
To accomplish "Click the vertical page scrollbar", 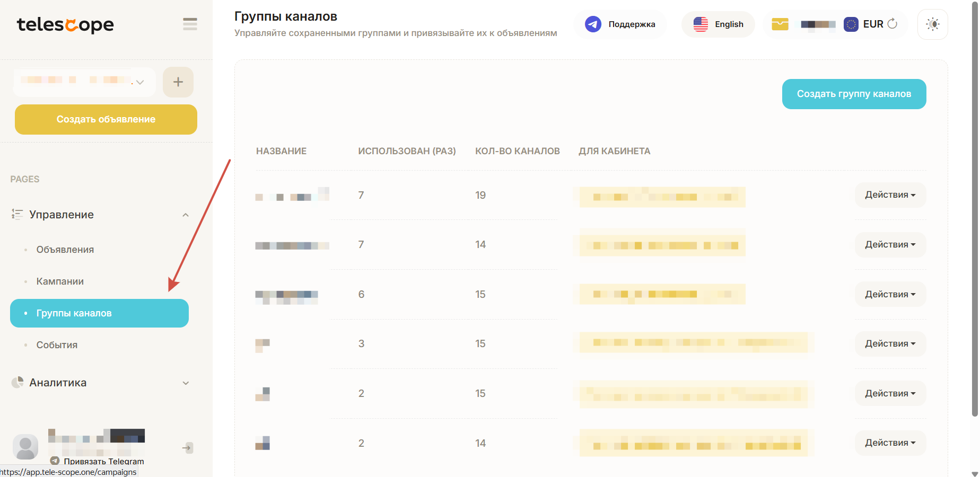I will click(975, 212).
